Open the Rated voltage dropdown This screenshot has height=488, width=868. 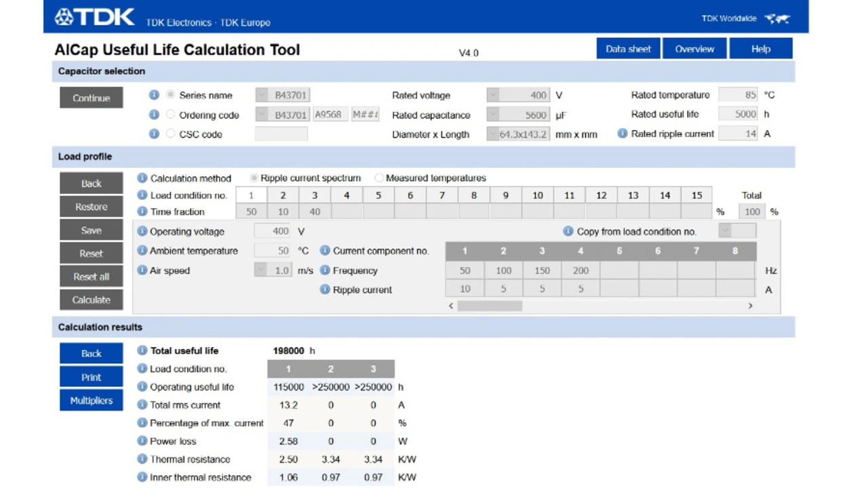[x=493, y=96]
